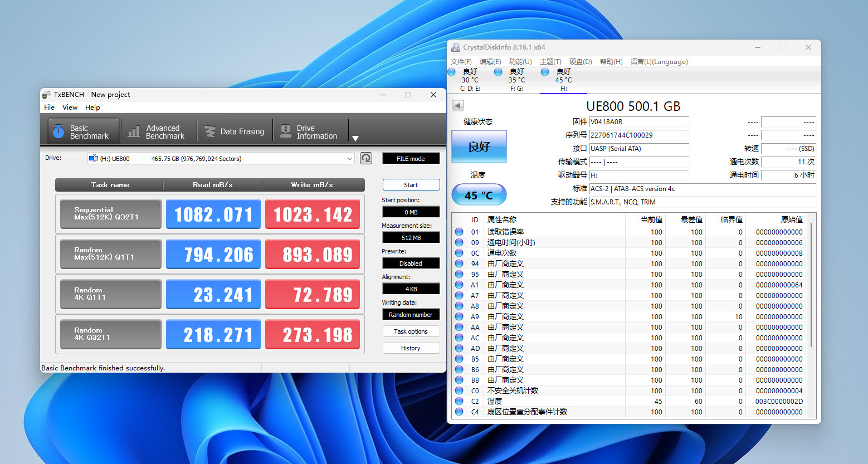The height and width of the screenshot is (464, 868).
Task: Open the Data Erasing tool
Action: 235,132
